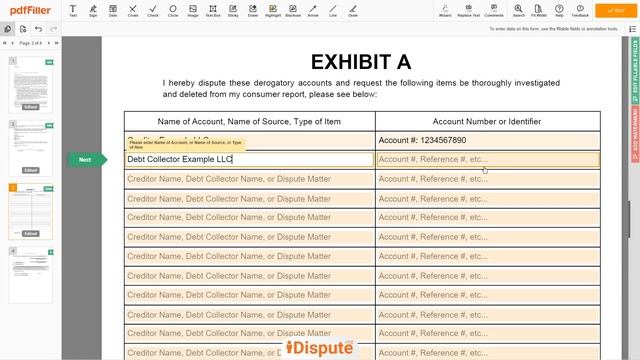Viewport: 640px width, 360px height.
Task: Click the Fit Width icon
Action: pyautogui.click(x=538, y=11)
